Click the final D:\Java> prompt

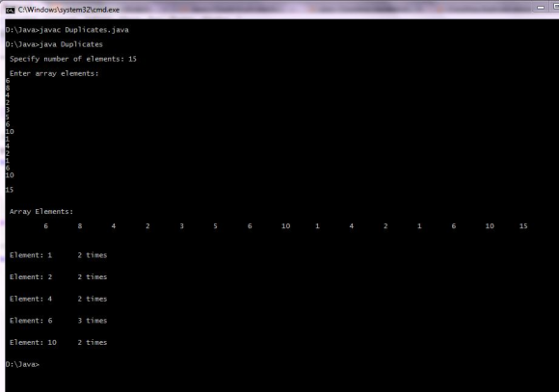22,365
